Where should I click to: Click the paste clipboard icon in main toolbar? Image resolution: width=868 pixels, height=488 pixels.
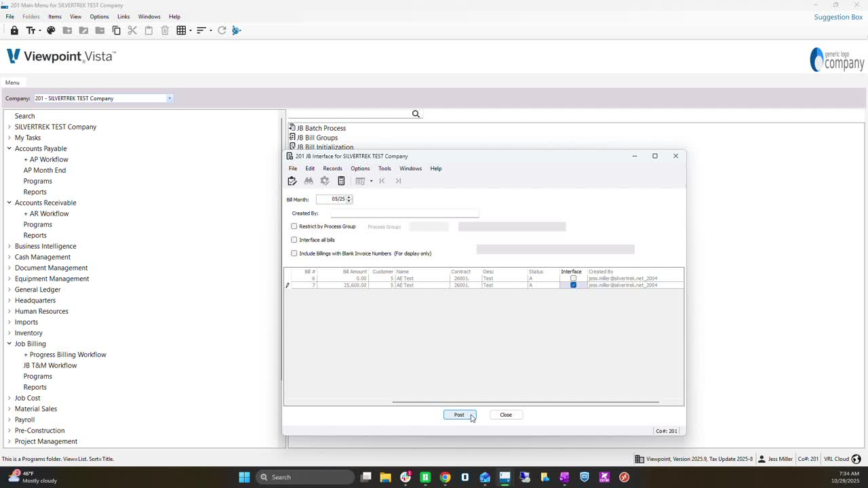pyautogui.click(x=149, y=30)
